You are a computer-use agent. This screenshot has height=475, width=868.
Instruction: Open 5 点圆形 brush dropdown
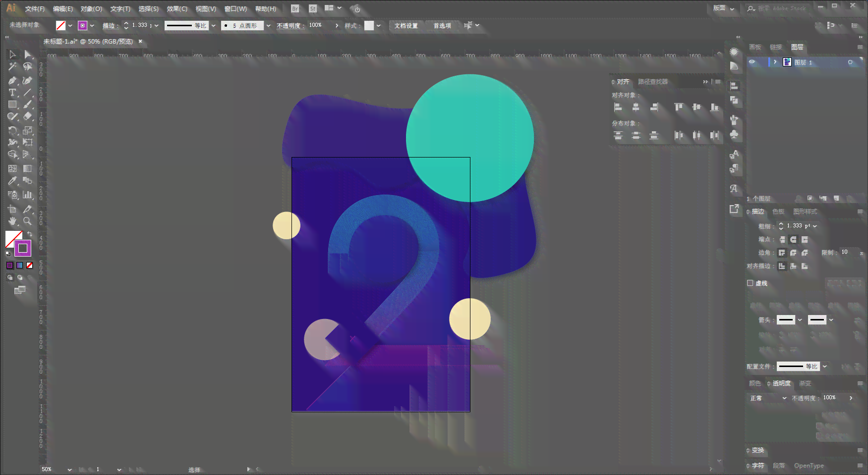(x=268, y=26)
